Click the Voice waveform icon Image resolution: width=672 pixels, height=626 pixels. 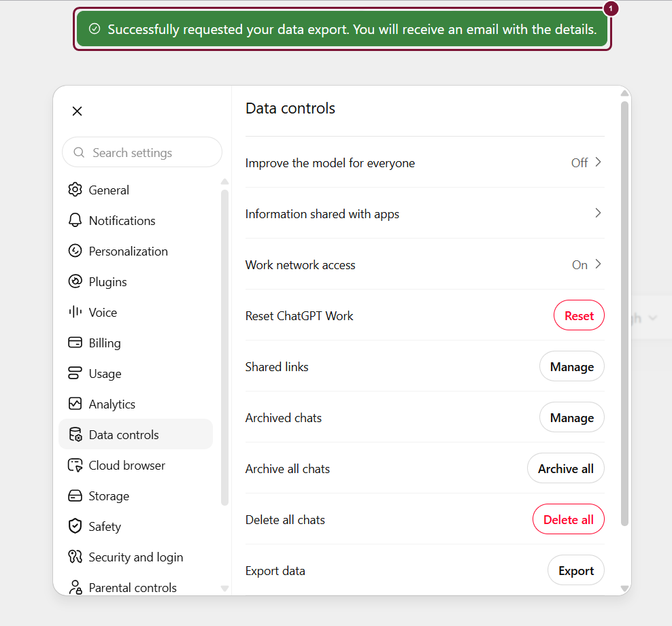(75, 312)
